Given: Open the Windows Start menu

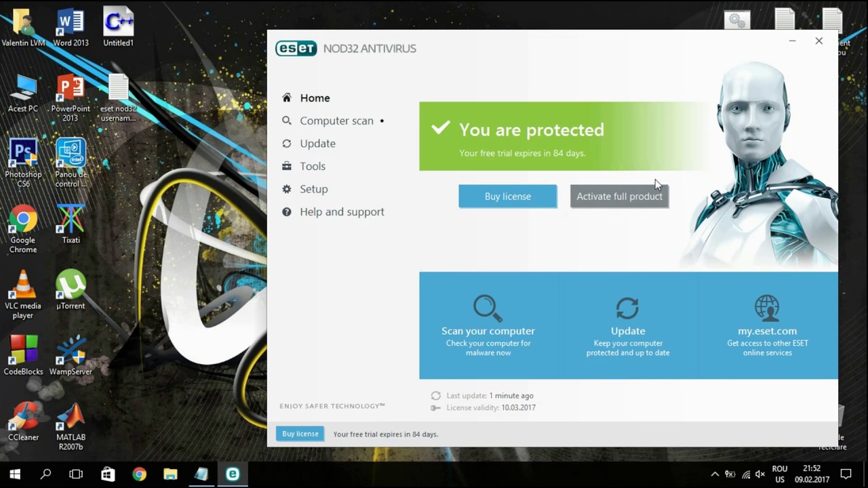Looking at the screenshot, I should (x=15, y=474).
